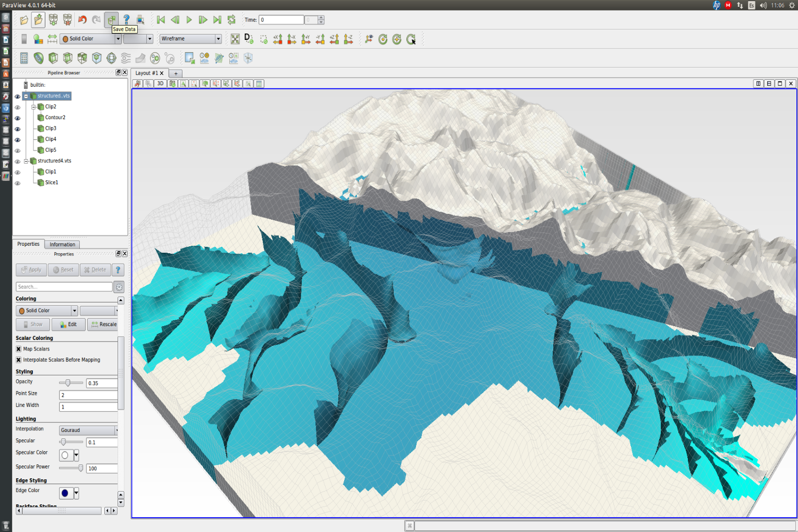This screenshot has width=798, height=532.
Task: Hide Clip4 using its eye icon
Action: click(x=18, y=140)
